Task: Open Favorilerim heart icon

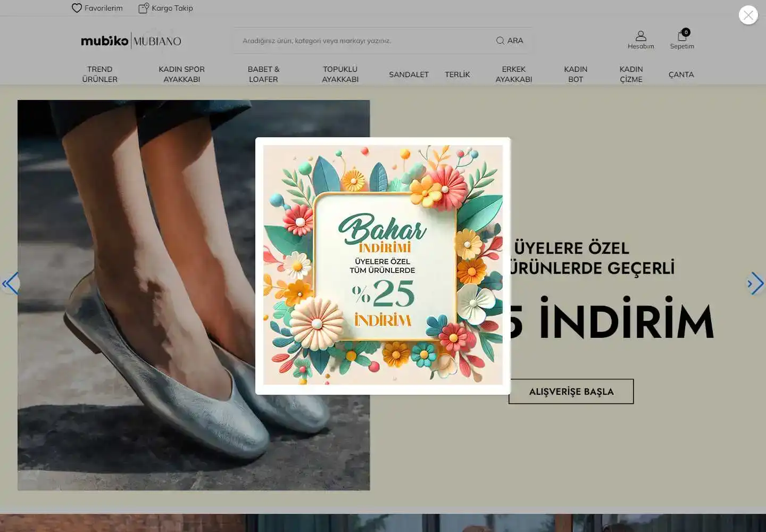Action: pos(77,8)
